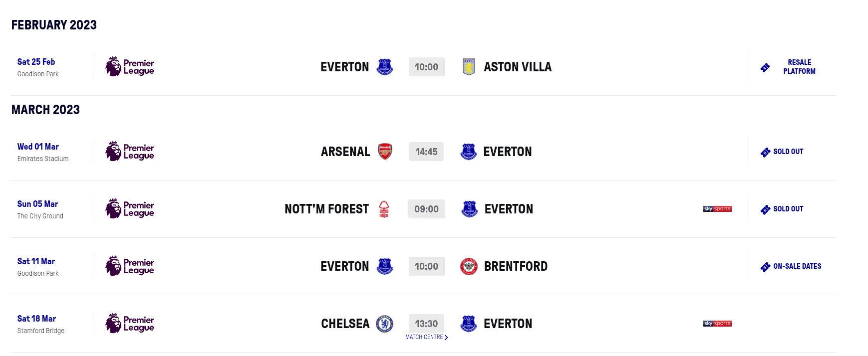Click the Brentford club crest
The image size is (868, 356).
click(469, 266)
